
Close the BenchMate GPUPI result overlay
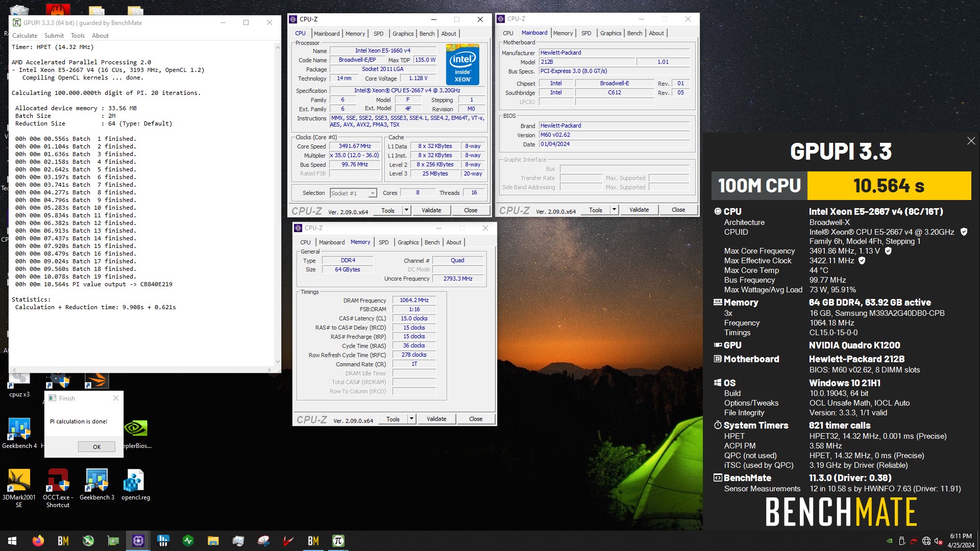click(971, 141)
